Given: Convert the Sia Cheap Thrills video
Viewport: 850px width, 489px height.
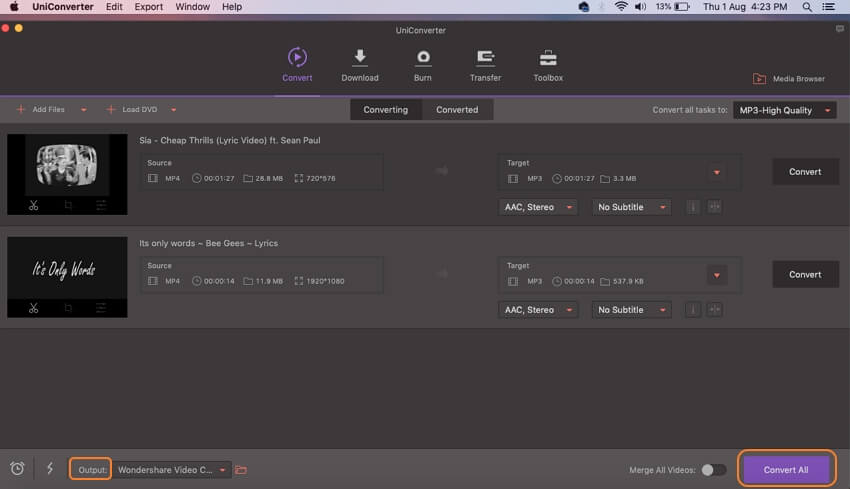Looking at the screenshot, I should [x=805, y=171].
